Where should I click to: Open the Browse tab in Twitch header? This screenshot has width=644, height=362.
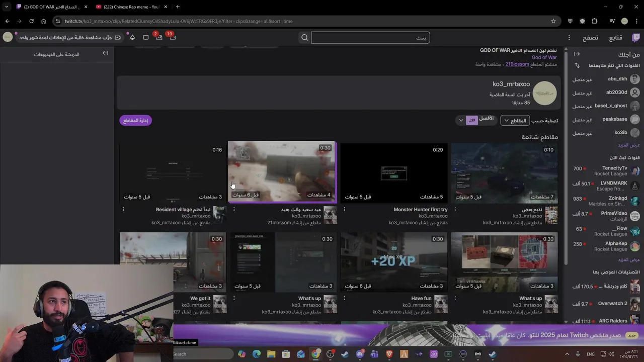click(x=590, y=38)
